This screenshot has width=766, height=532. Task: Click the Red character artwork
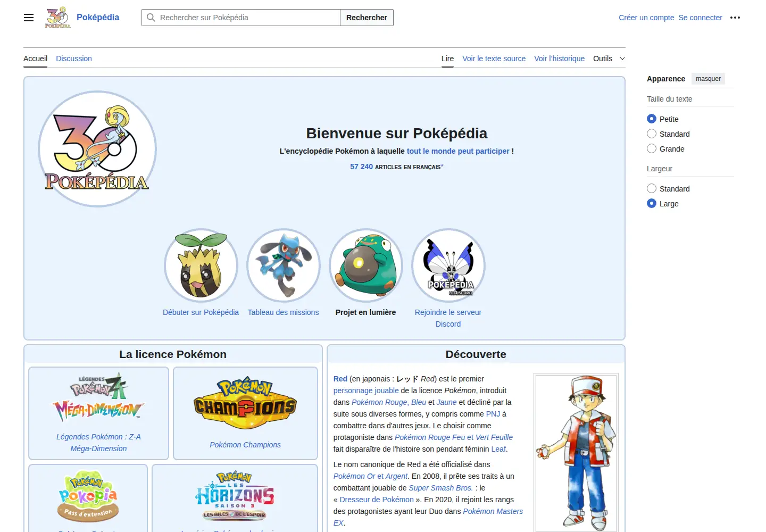[x=576, y=453]
